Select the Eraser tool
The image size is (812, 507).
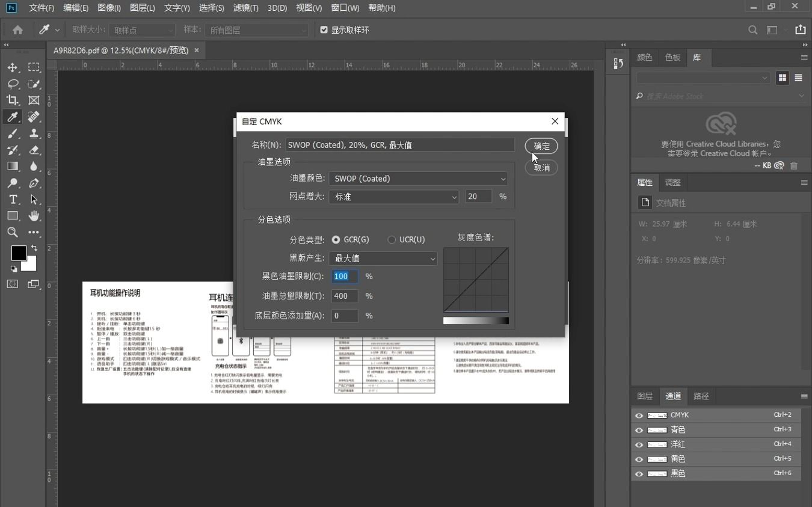pyautogui.click(x=34, y=150)
